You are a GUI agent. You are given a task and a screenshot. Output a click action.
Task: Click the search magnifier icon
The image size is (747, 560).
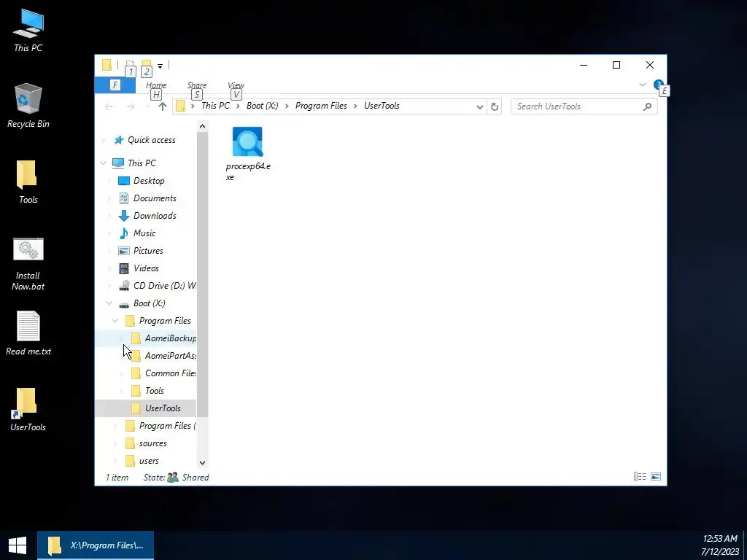point(647,106)
